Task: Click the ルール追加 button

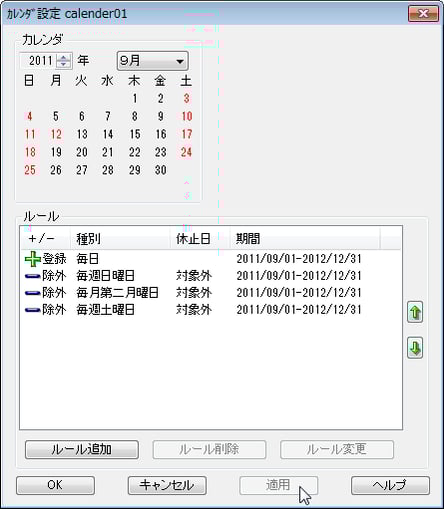Action: coord(82,450)
